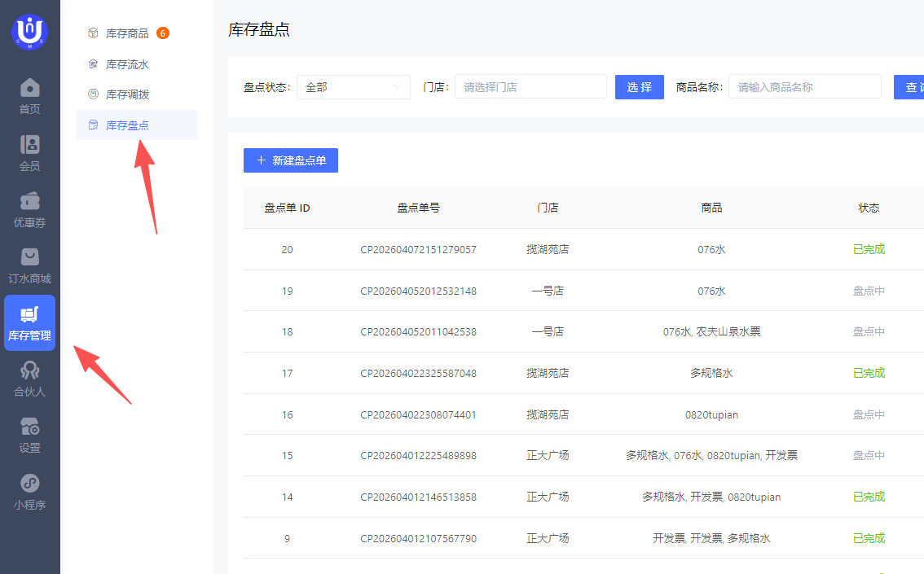Expand the 盘点状态 dropdown
The width and height of the screenshot is (924, 574).
click(x=353, y=87)
